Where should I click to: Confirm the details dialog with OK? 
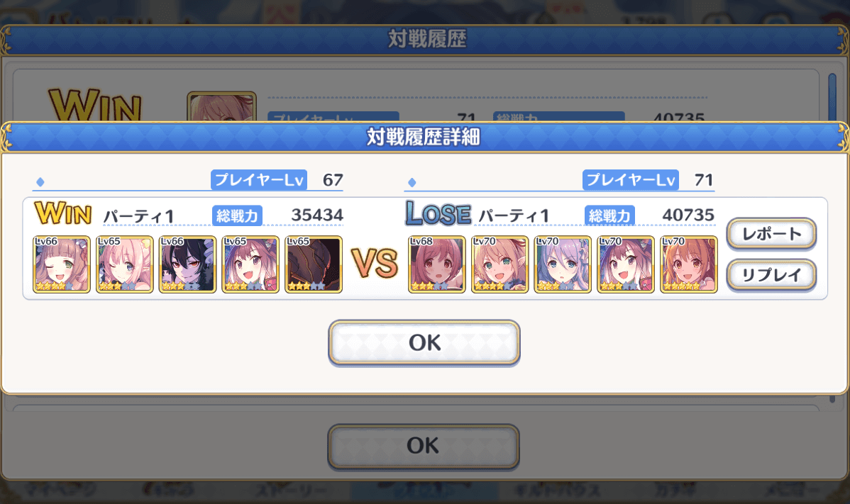pyautogui.click(x=424, y=342)
